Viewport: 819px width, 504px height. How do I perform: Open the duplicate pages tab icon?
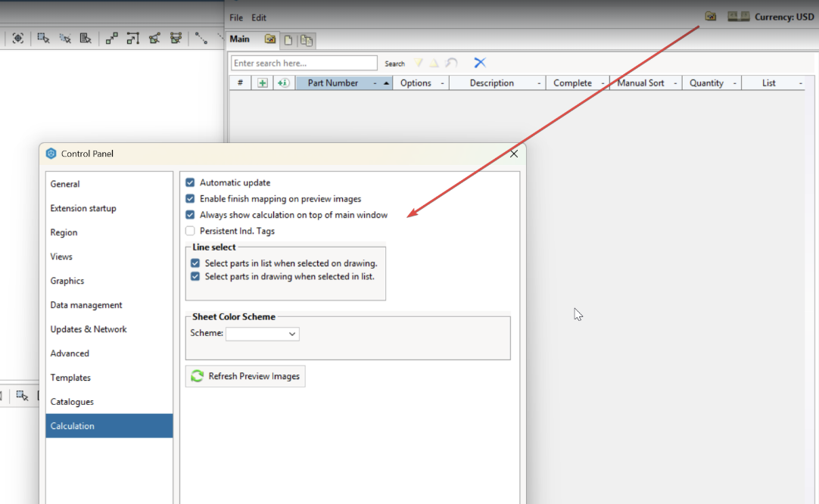[307, 40]
